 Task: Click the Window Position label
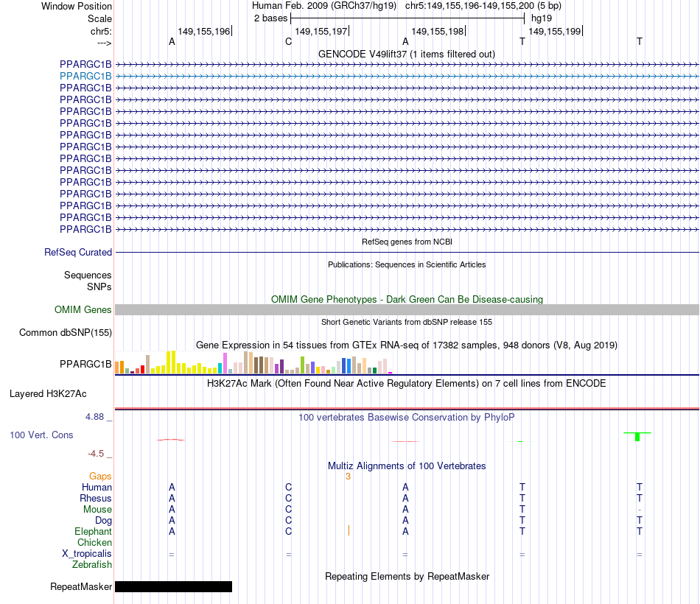pos(77,6)
